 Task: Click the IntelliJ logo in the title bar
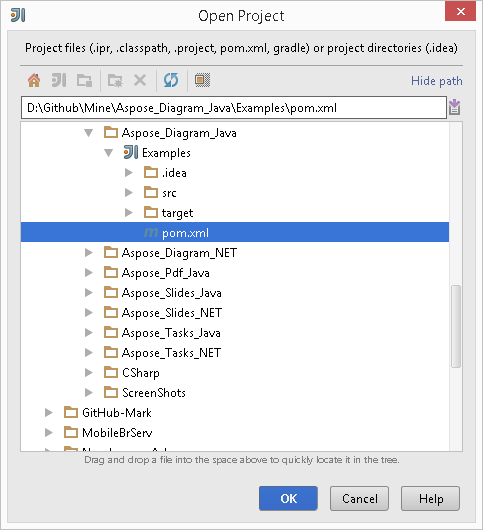(x=18, y=15)
